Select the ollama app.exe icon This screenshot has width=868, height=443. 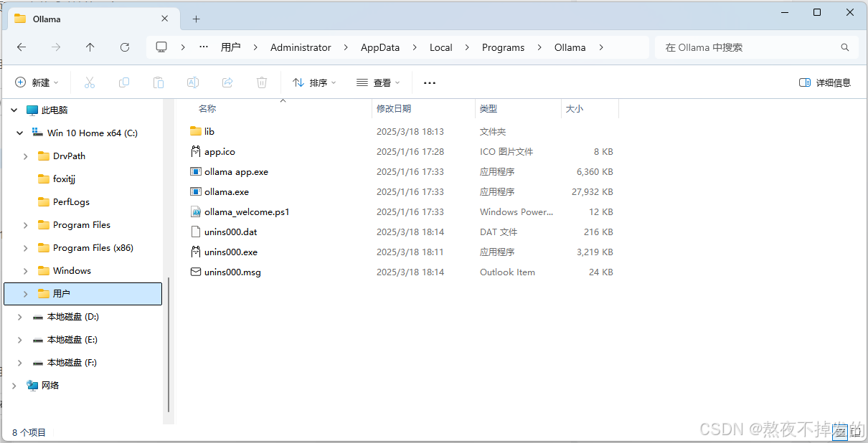[196, 171]
